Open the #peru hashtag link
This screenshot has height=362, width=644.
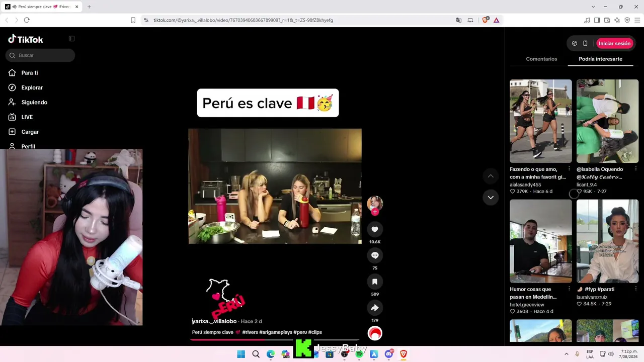pos(300,332)
